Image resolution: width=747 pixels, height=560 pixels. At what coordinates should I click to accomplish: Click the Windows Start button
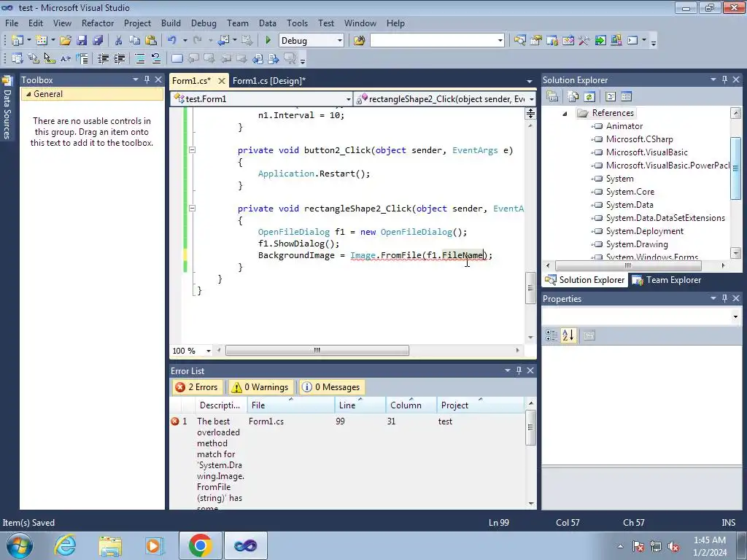pos(20,545)
